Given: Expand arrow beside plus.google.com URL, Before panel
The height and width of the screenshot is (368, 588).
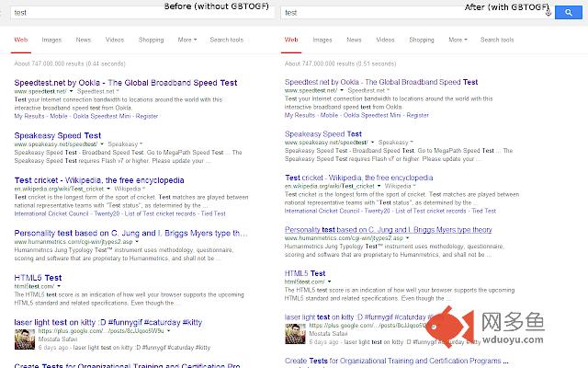Looking at the screenshot, I should [x=169, y=331].
